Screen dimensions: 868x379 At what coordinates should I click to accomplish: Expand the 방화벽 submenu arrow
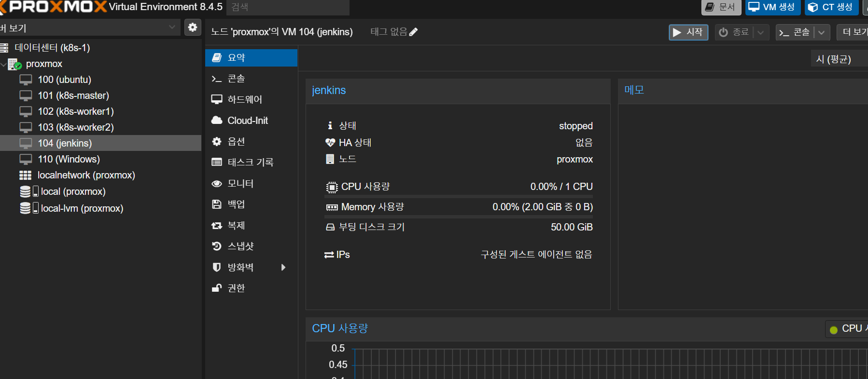(x=283, y=267)
